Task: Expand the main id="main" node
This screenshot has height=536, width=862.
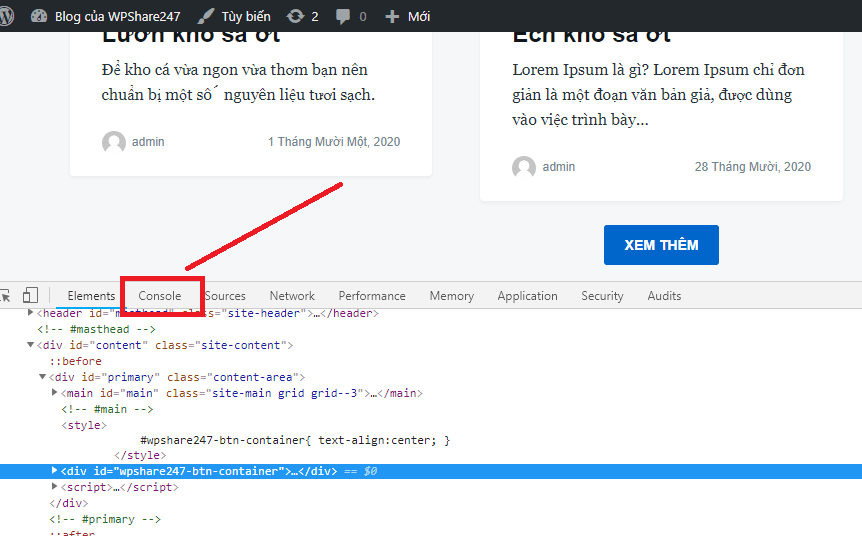Action: coord(54,393)
